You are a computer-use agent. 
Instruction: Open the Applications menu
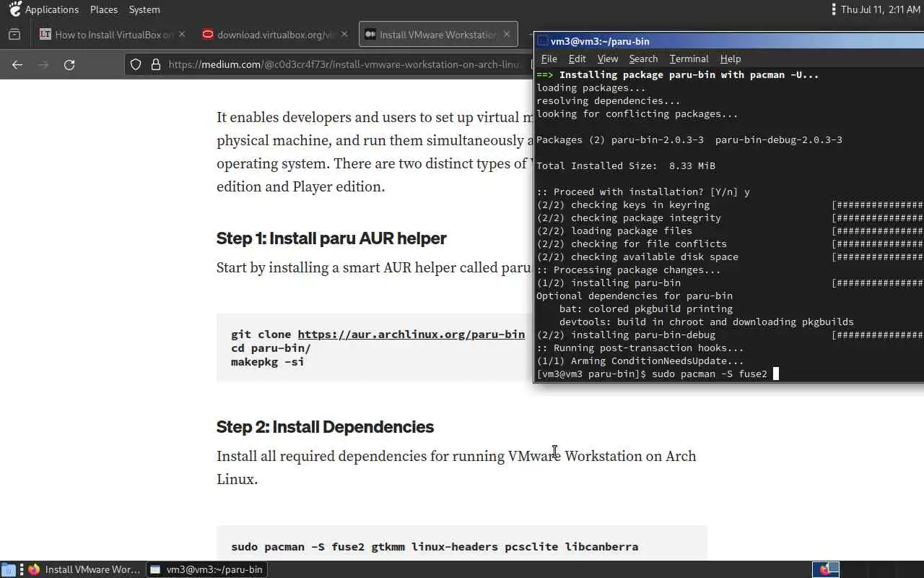coord(51,9)
